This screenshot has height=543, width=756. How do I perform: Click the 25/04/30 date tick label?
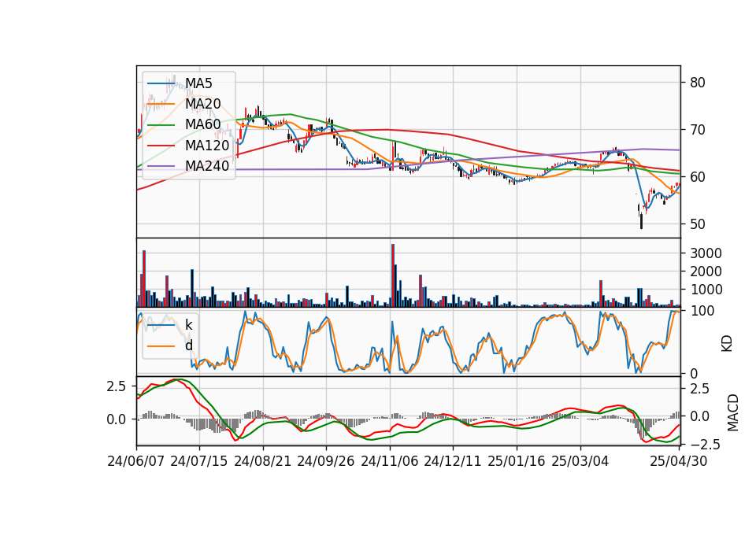click(x=679, y=461)
